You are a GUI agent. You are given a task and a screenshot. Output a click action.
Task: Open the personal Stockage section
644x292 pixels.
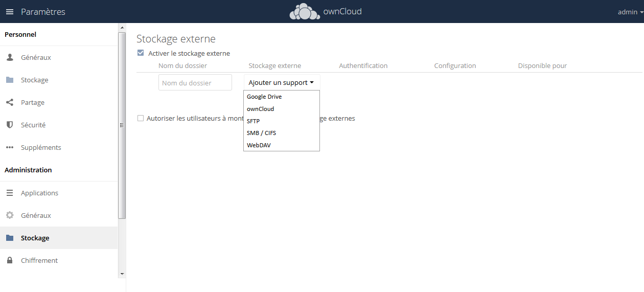pyautogui.click(x=34, y=80)
